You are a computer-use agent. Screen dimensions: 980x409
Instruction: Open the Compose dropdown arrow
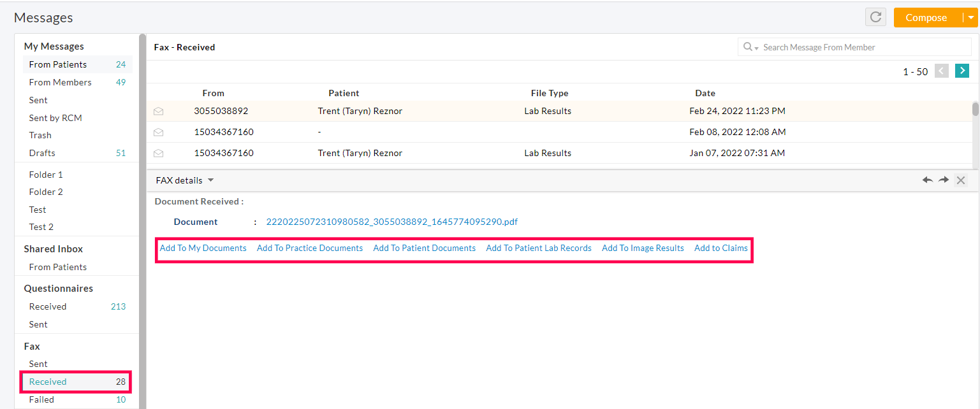[x=970, y=18]
